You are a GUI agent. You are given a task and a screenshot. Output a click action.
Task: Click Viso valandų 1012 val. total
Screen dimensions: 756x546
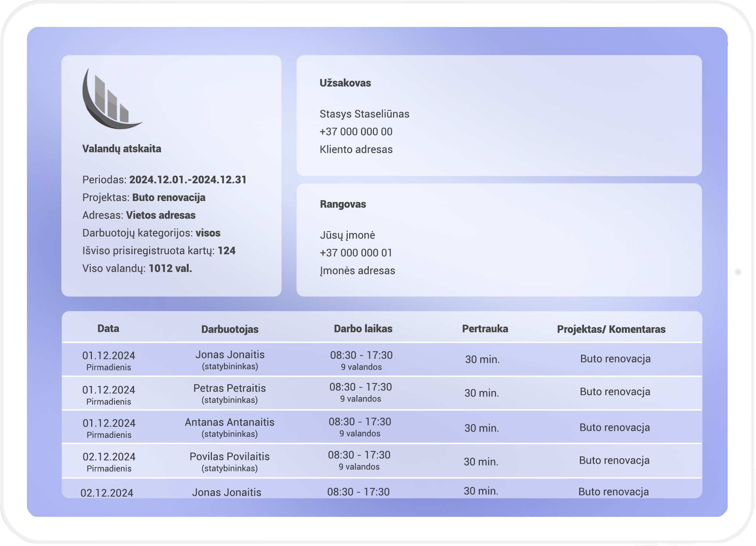170,269
